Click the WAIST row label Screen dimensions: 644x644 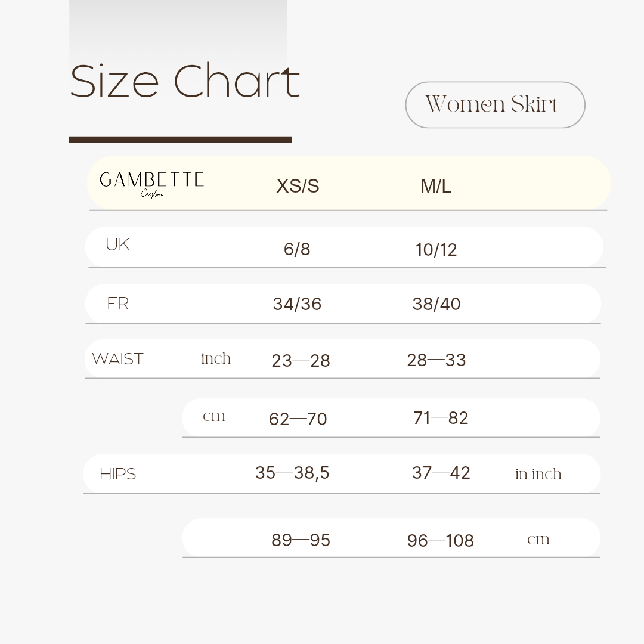(118, 358)
